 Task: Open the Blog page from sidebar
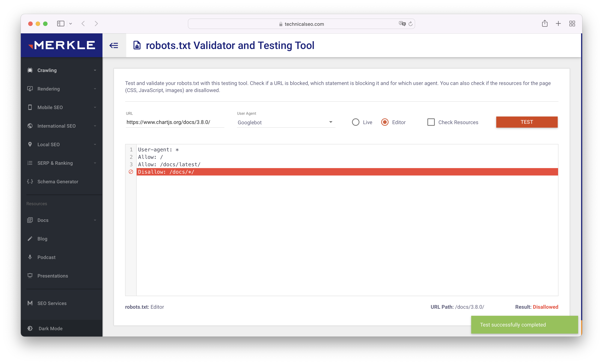click(x=42, y=239)
